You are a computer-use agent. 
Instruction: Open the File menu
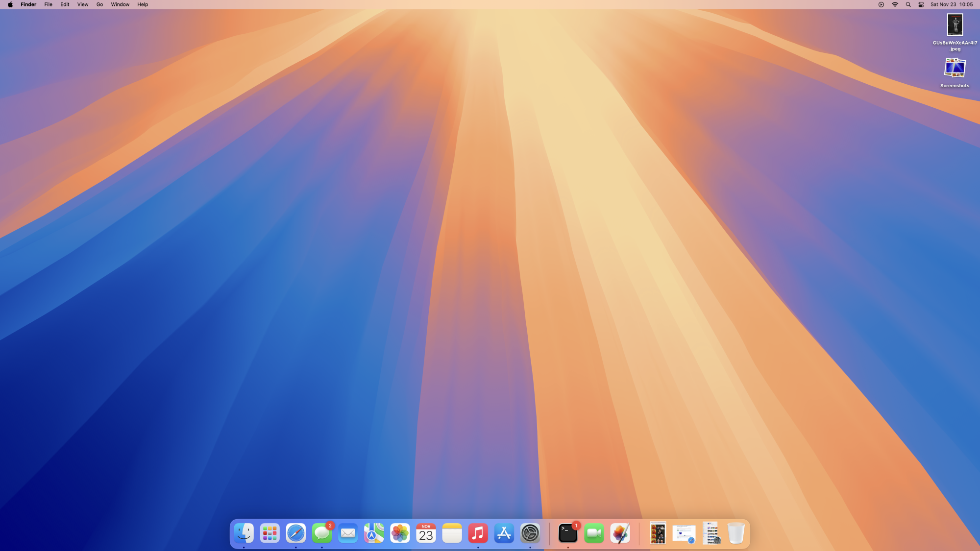(x=48, y=4)
